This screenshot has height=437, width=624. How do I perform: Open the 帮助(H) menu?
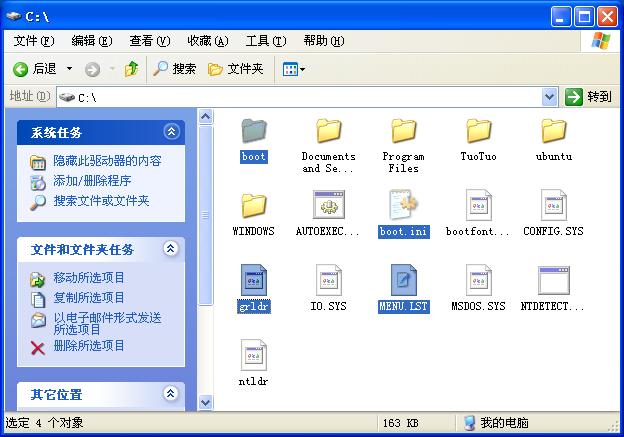point(324,41)
